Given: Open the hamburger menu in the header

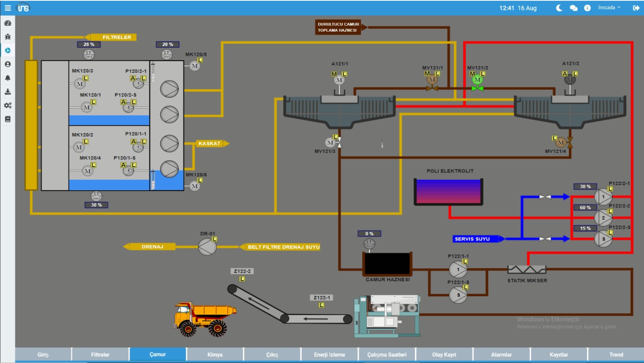Looking at the screenshot, I should [8, 8].
